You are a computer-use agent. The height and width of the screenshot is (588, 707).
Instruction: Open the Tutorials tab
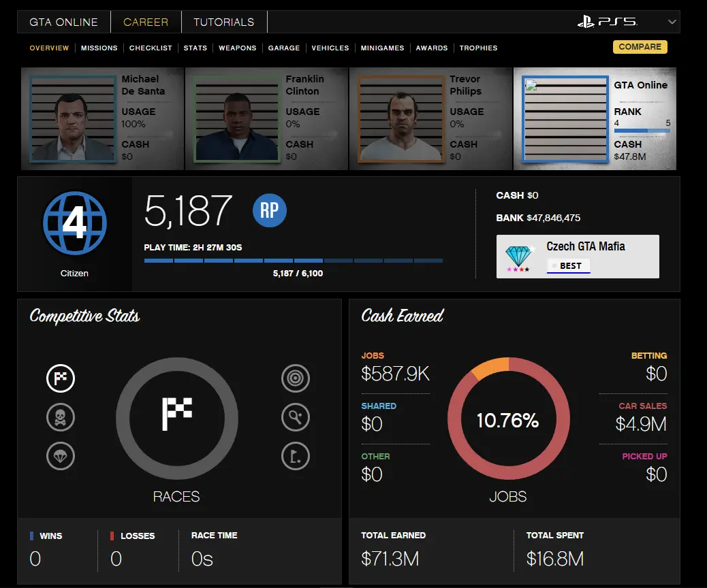(223, 22)
